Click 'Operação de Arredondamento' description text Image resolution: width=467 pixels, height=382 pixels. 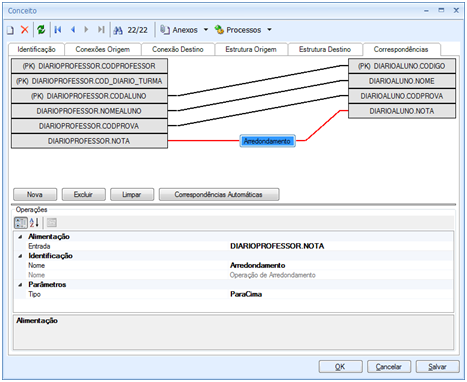(x=272, y=275)
